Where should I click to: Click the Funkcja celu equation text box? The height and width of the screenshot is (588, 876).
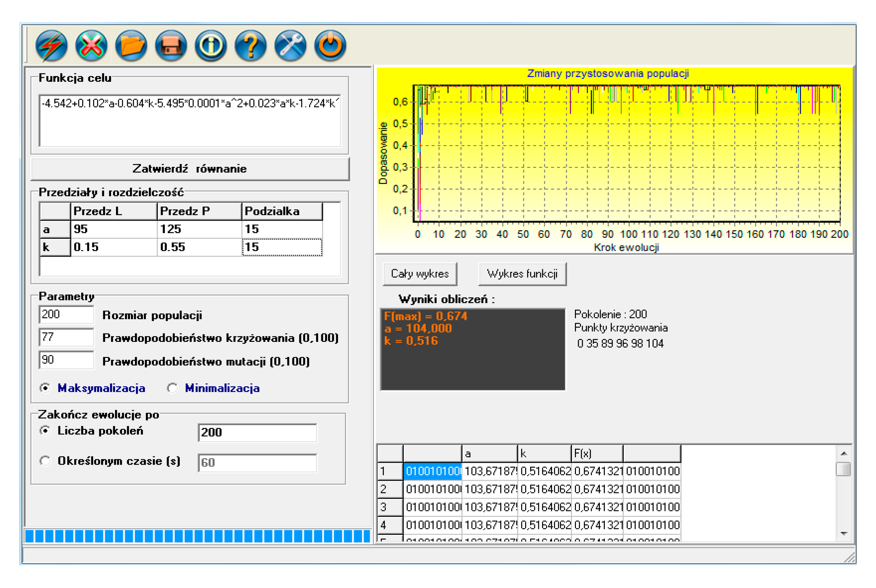click(x=190, y=121)
